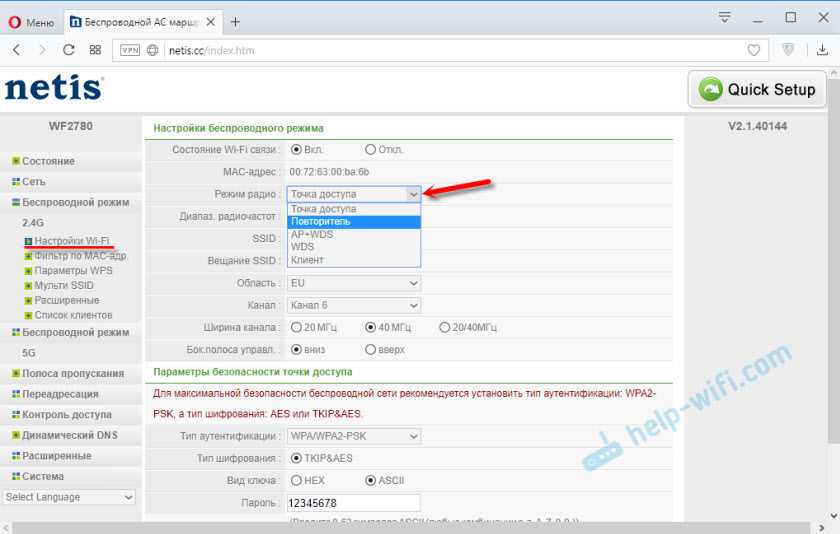The image size is (840, 534).
Task: Select the Откл. Wi-Fi state radio button
Action: 371,150
